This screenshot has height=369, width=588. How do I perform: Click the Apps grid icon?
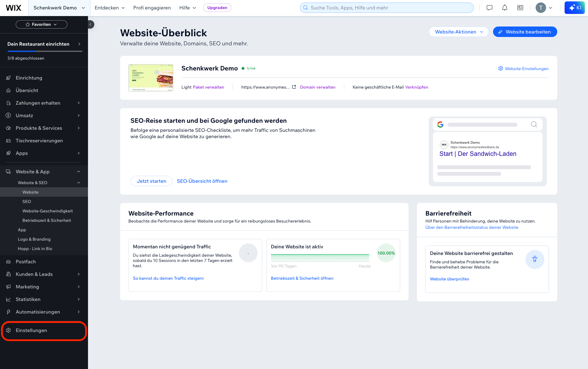[8, 153]
